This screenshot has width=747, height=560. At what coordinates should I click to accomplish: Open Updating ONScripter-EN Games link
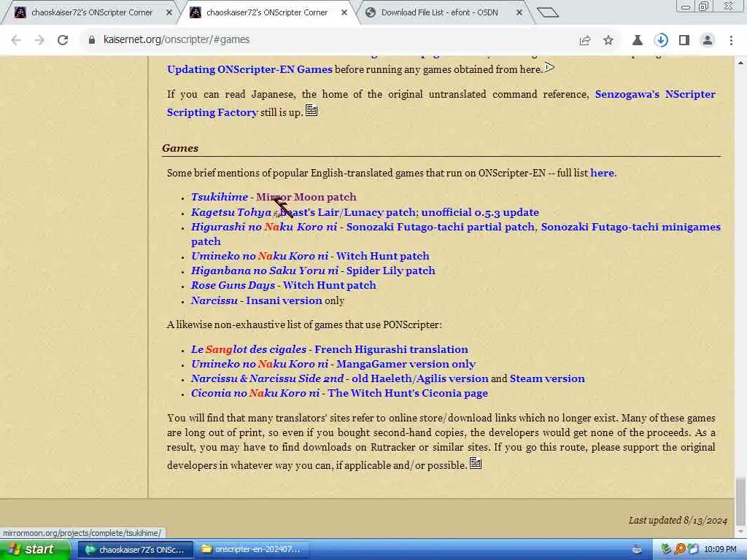249,69
